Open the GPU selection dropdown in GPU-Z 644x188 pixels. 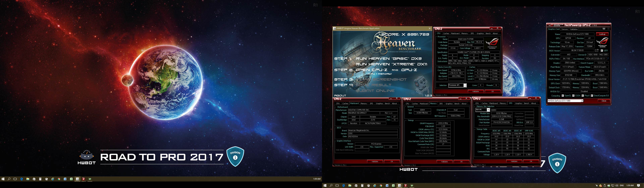click(565, 101)
